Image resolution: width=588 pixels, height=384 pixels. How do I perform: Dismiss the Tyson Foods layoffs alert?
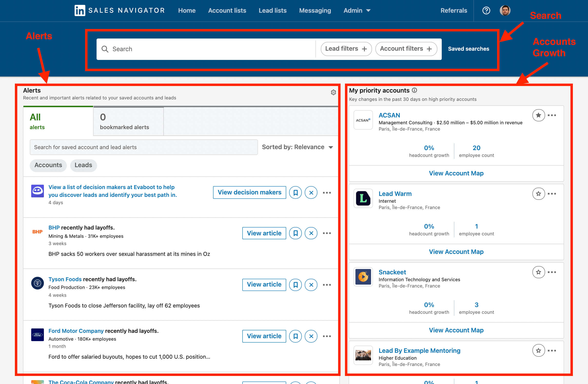(311, 285)
